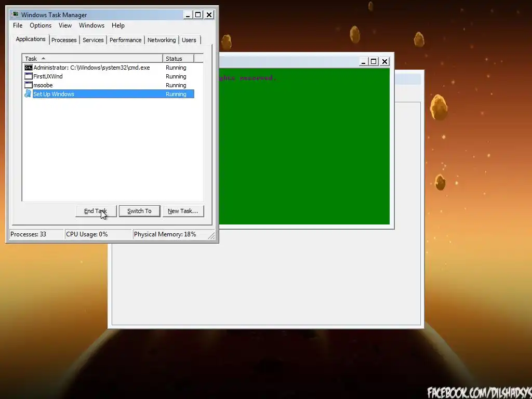This screenshot has width=532, height=399.
Task: Click the msoobe window icon
Action: [x=29, y=85]
